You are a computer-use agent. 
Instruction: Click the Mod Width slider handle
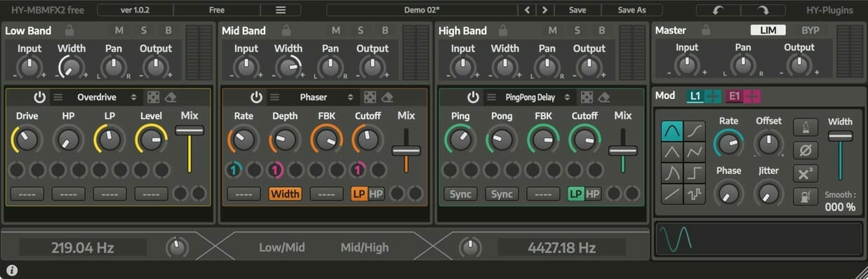[x=840, y=136]
